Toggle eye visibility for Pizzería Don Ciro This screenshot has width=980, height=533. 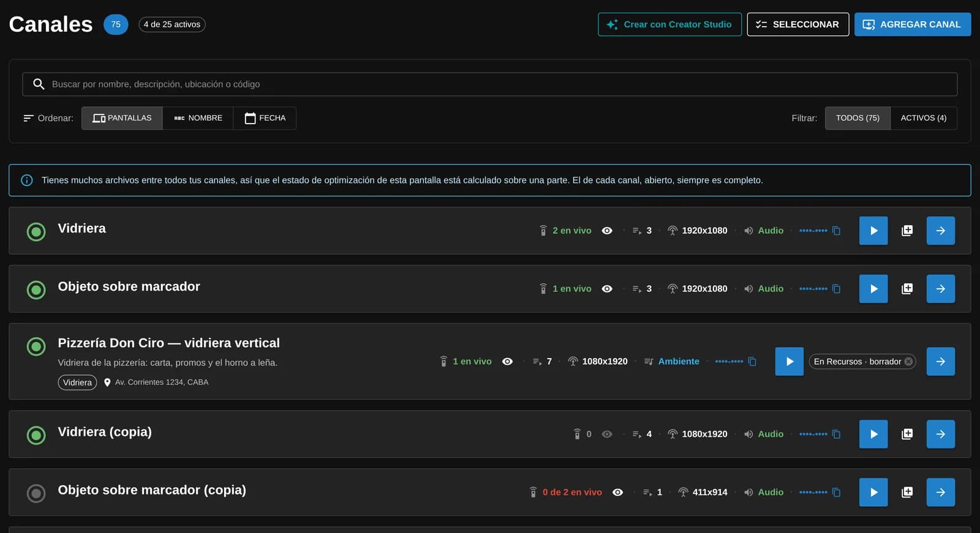[507, 362]
